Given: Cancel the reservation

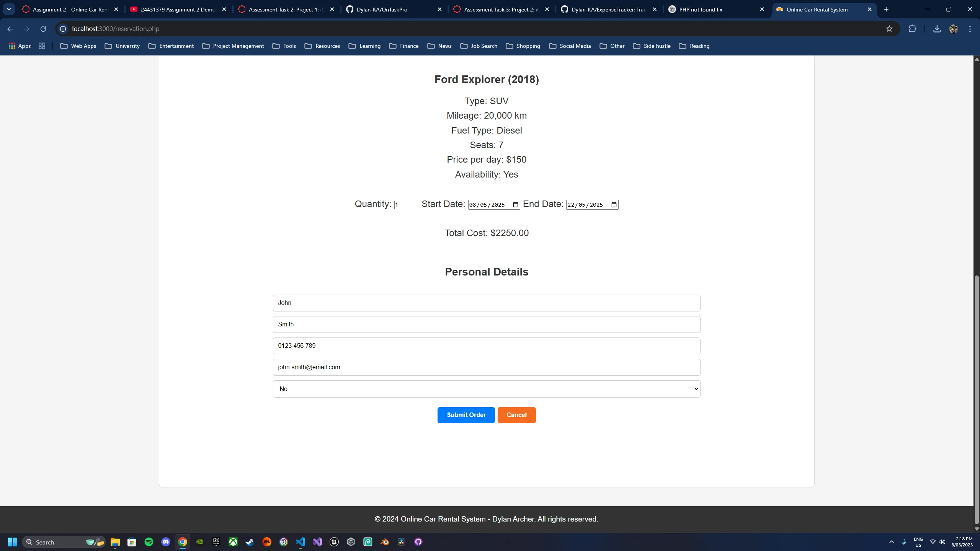Looking at the screenshot, I should tap(516, 415).
